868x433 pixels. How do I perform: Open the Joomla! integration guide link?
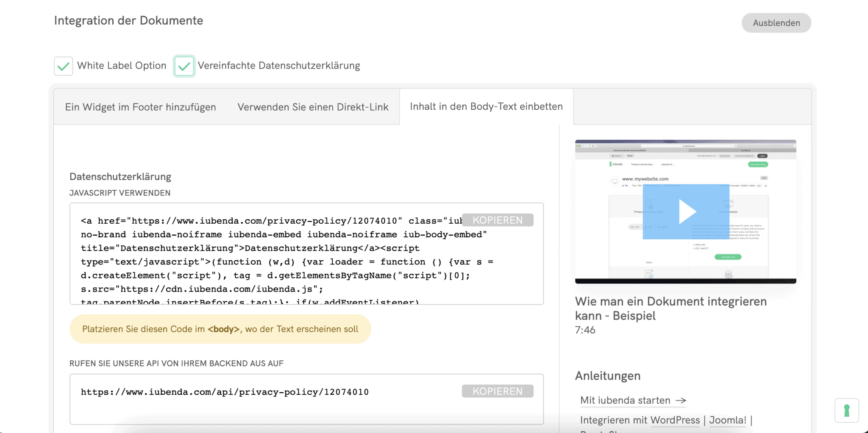[x=728, y=420]
